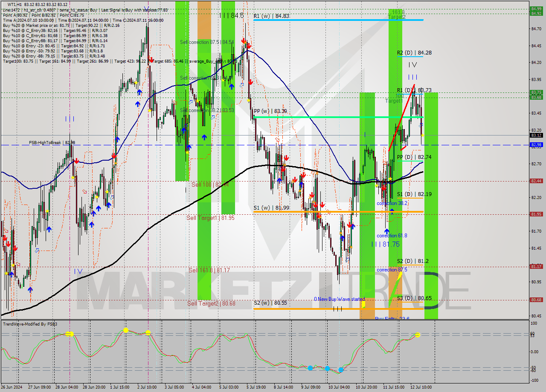
Task: Click the red 81.95 price tag
Action: pos(536,214)
